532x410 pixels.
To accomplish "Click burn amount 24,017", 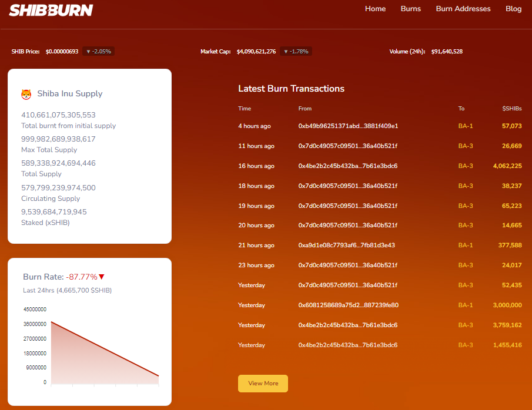I will [511, 265].
